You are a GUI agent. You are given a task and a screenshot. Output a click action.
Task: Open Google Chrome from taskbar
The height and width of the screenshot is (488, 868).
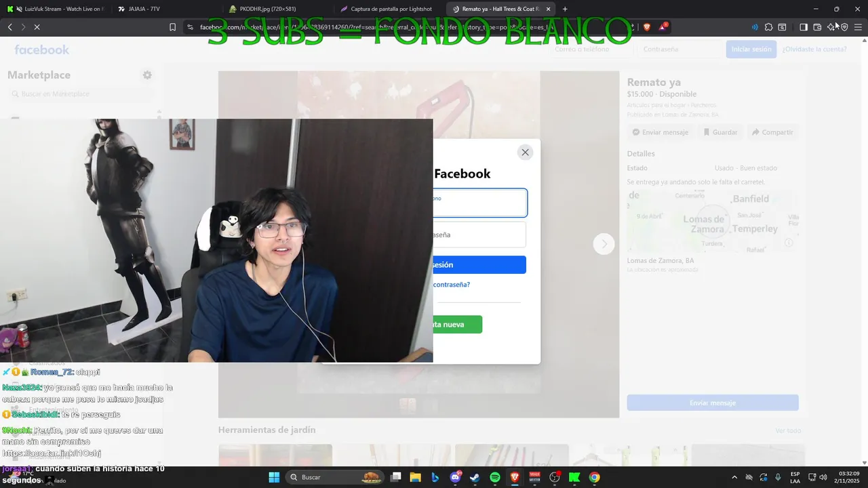tap(594, 477)
